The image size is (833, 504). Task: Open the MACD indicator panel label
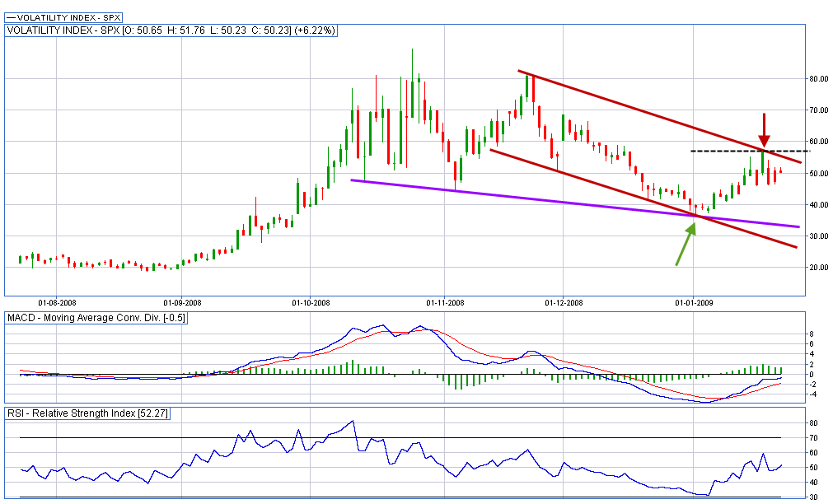point(96,319)
